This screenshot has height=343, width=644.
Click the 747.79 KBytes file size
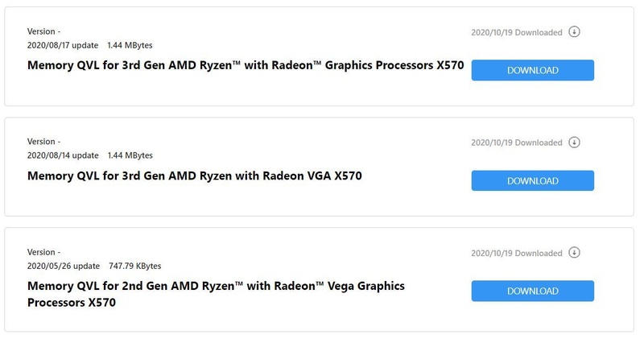[x=134, y=266]
